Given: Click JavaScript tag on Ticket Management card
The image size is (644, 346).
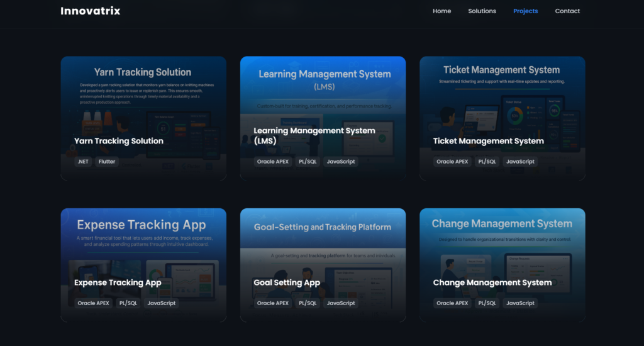Looking at the screenshot, I should pyautogui.click(x=520, y=162).
